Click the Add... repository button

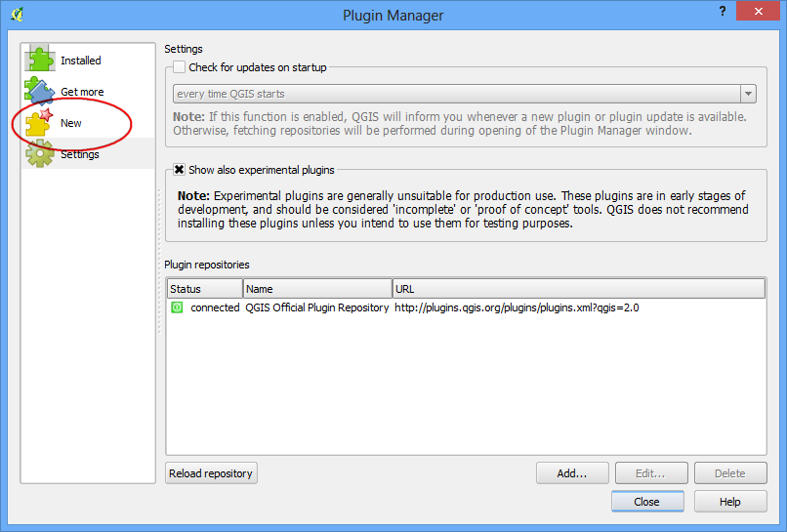572,473
